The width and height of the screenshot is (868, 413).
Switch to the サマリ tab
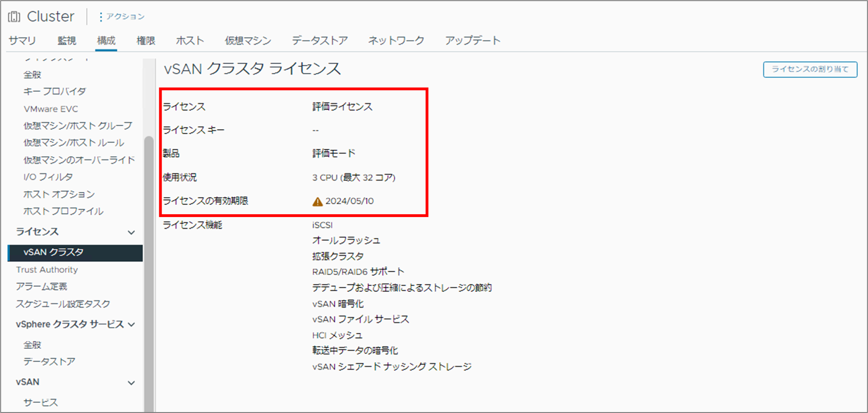(x=22, y=40)
